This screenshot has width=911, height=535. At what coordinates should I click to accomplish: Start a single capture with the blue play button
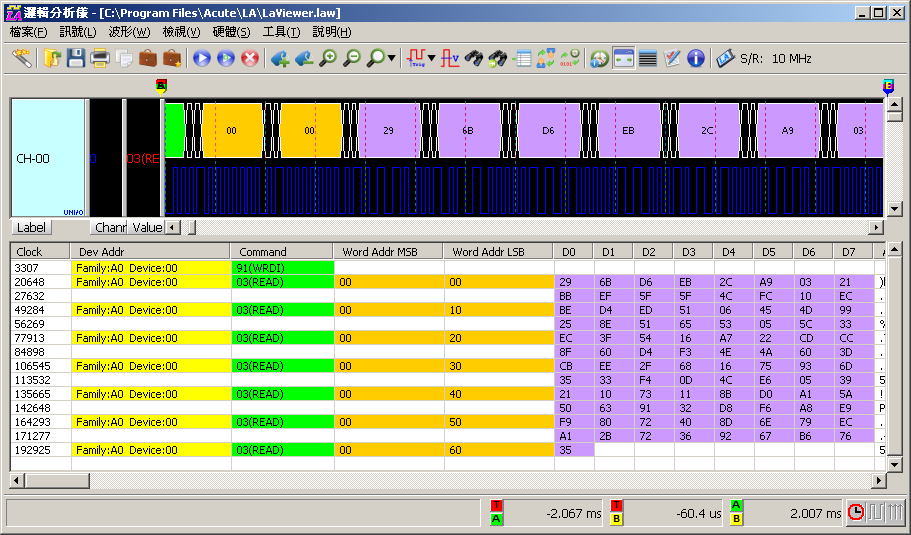[202, 58]
